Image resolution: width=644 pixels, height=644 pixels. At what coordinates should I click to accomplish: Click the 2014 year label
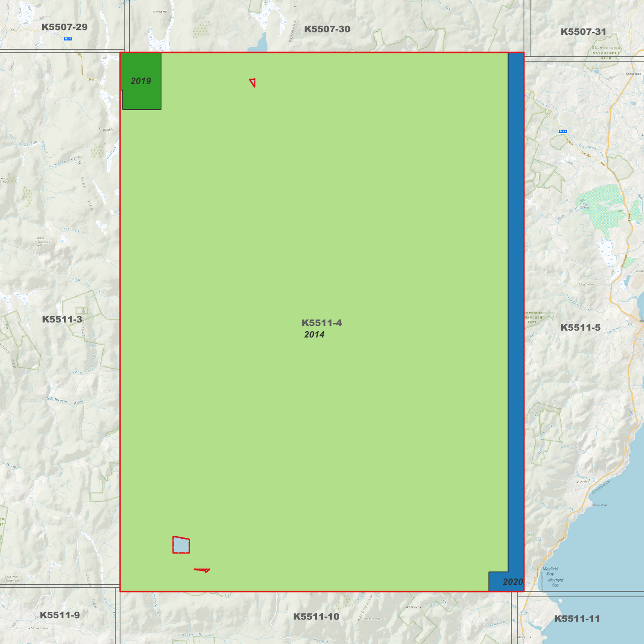tap(314, 335)
